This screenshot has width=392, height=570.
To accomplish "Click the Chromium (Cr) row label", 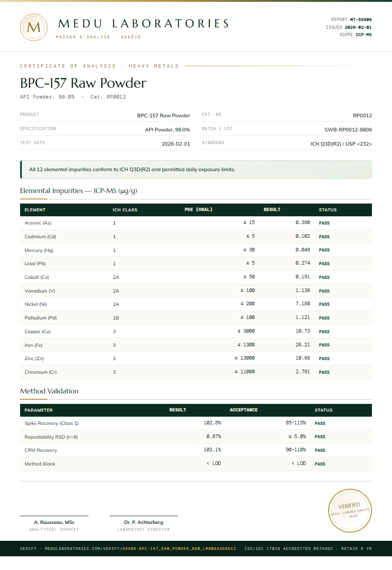I will (x=41, y=372).
